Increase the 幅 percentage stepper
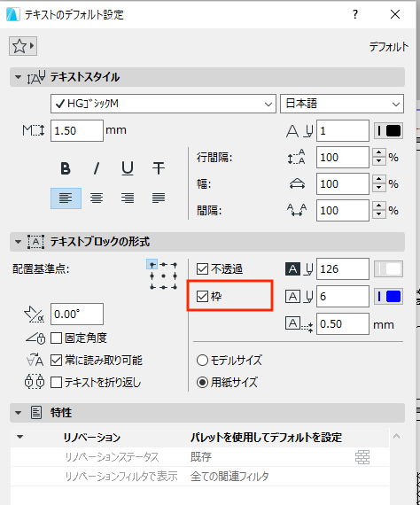 [x=379, y=179]
